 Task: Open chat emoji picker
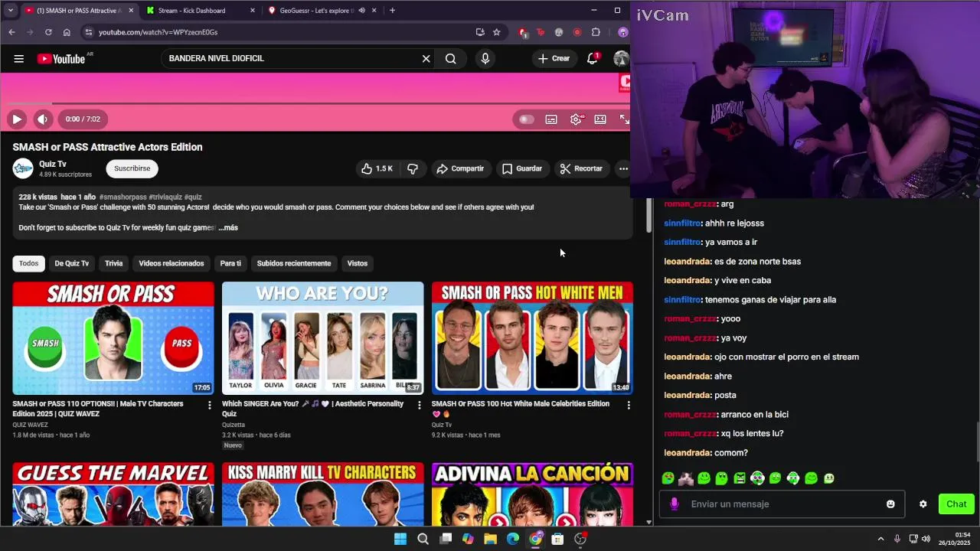pyautogui.click(x=890, y=504)
